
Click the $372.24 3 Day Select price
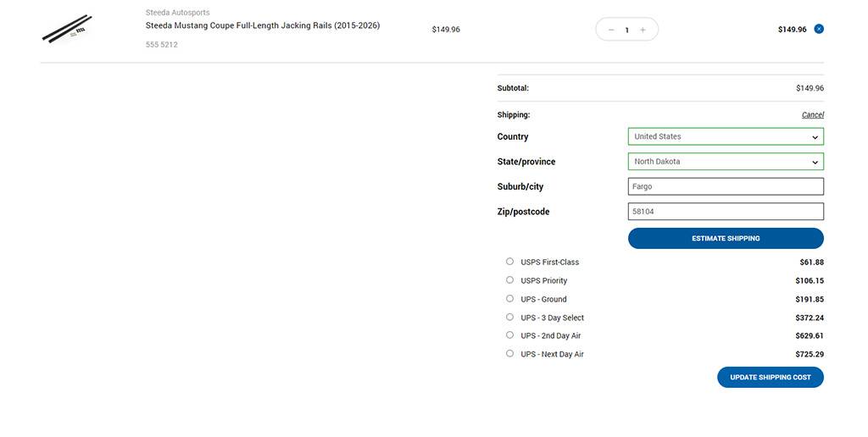810,318
